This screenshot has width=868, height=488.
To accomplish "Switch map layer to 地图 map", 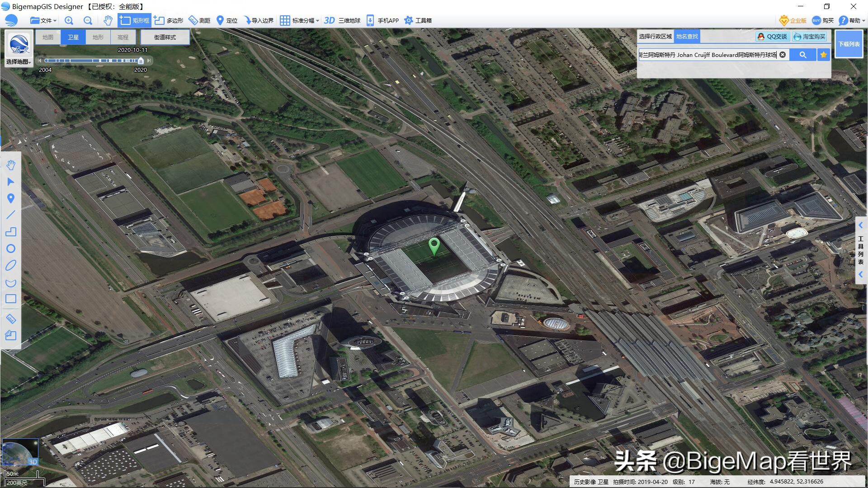I will click(x=48, y=37).
